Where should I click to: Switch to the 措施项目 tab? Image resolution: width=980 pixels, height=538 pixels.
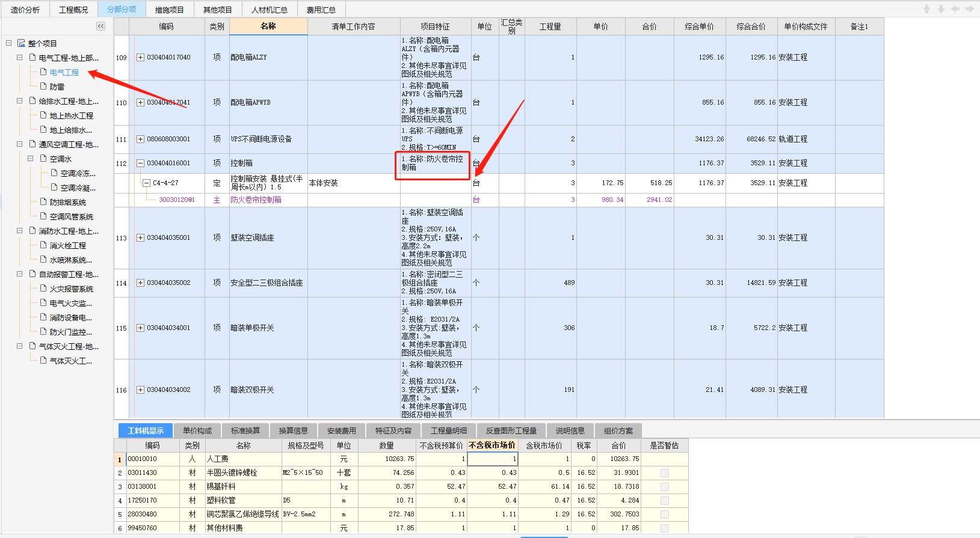tap(170, 10)
